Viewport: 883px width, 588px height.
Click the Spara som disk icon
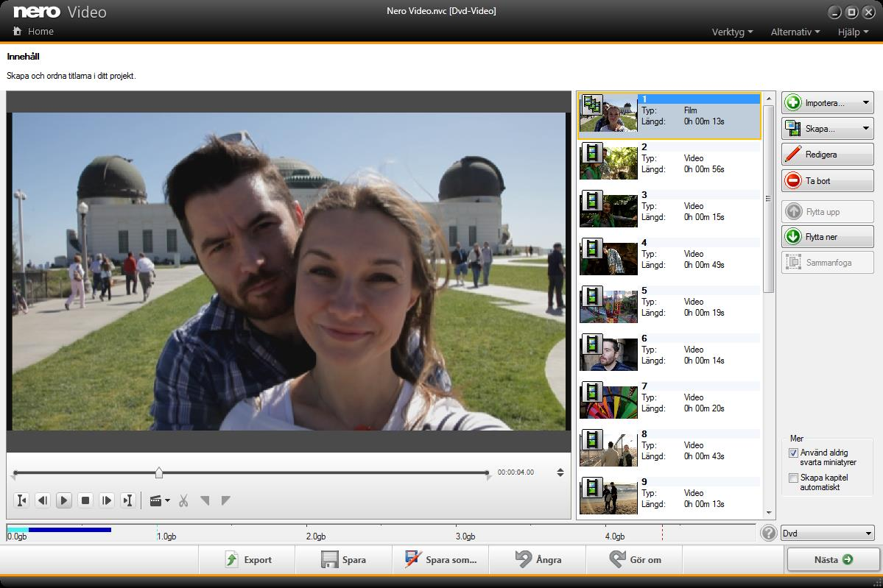tap(413, 559)
